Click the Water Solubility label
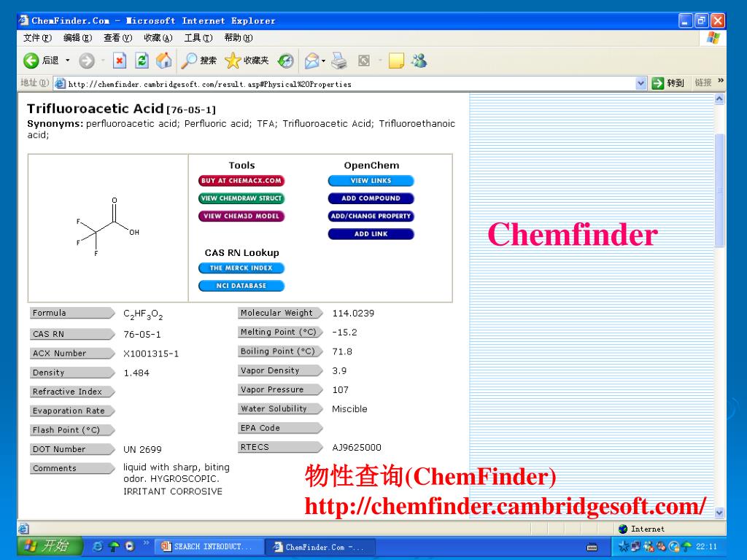Screen dimensions: 747x560 [280, 408]
